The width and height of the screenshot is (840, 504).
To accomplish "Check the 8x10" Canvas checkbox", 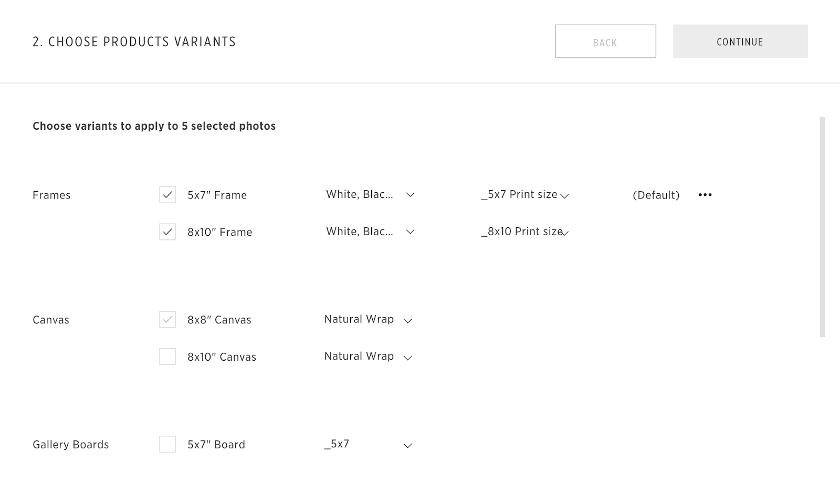I will (167, 356).
